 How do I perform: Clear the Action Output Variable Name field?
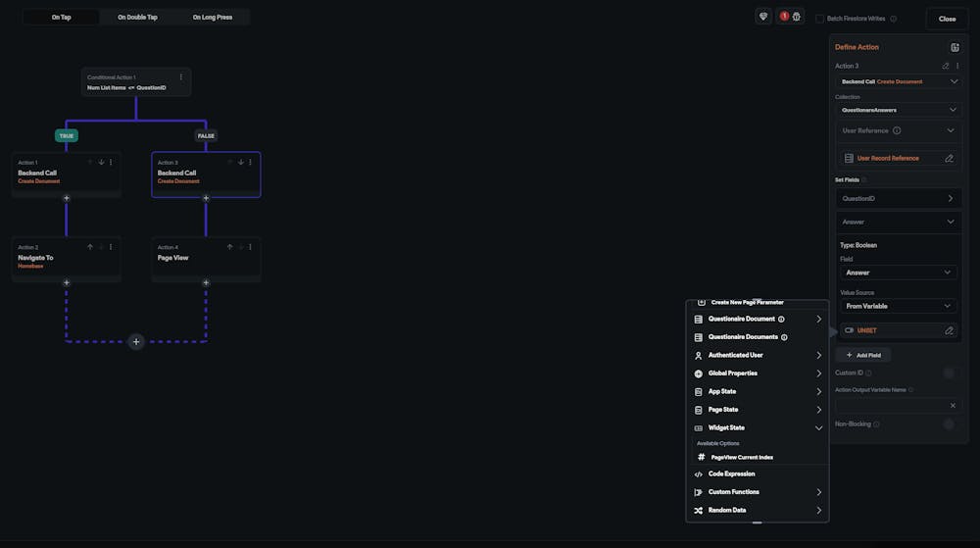point(953,406)
